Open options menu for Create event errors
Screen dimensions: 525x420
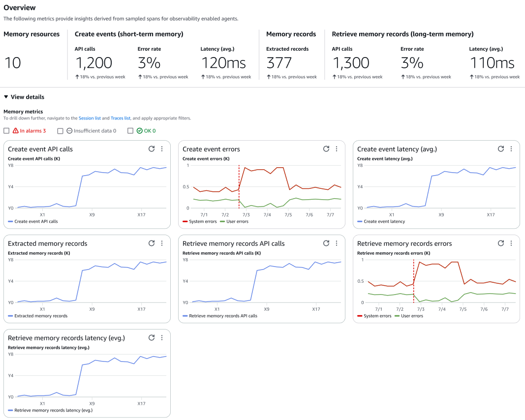[x=337, y=149]
